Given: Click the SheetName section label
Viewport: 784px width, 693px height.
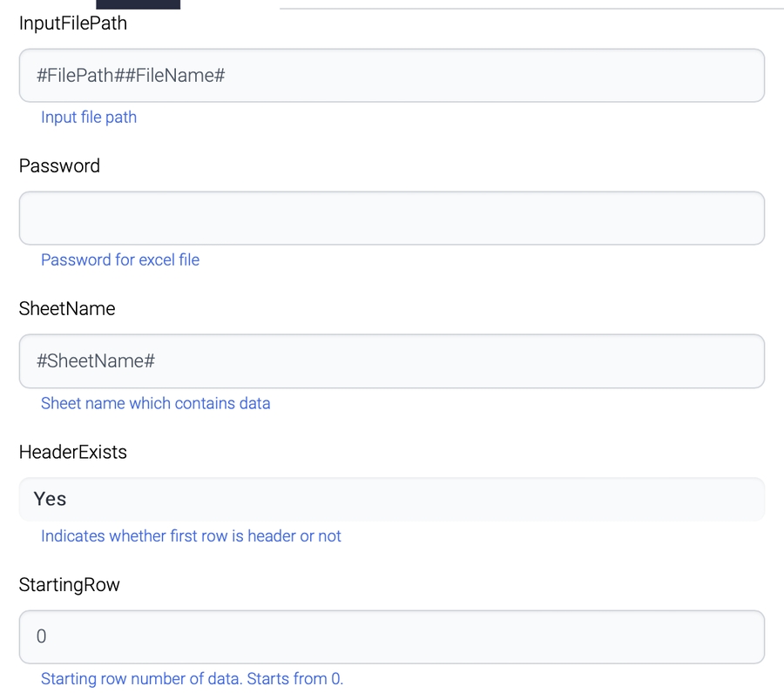Looking at the screenshot, I should pos(67,308).
